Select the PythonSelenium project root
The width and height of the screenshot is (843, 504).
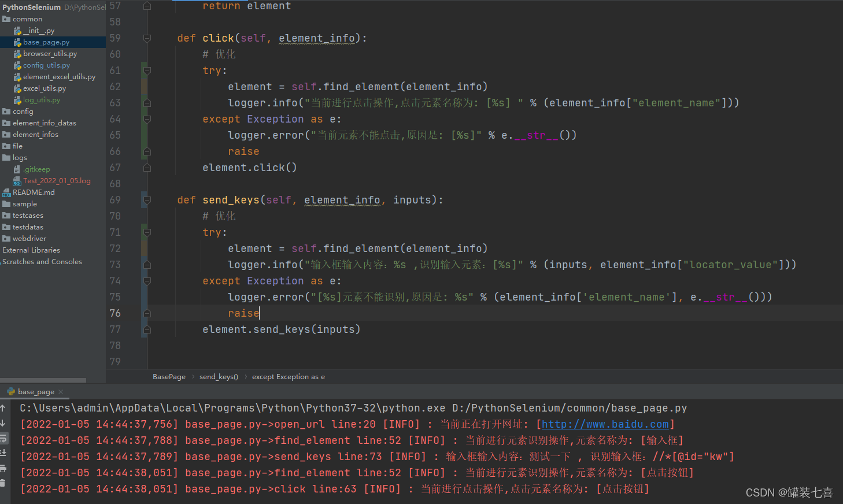click(x=31, y=8)
